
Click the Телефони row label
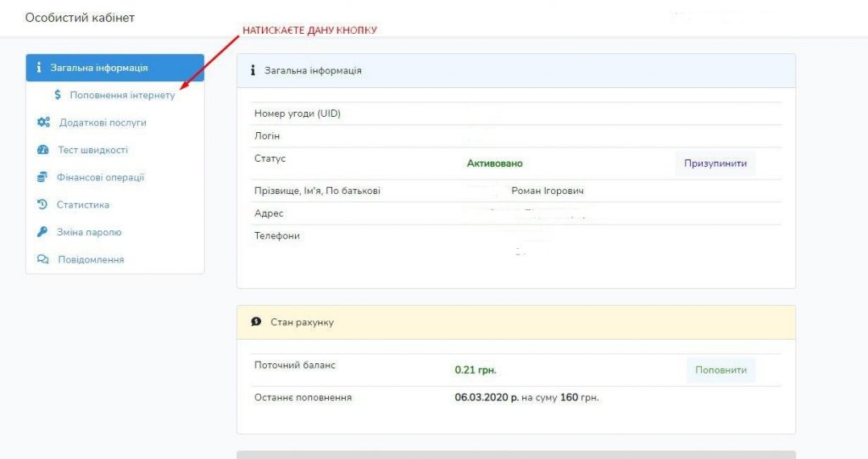277,235
